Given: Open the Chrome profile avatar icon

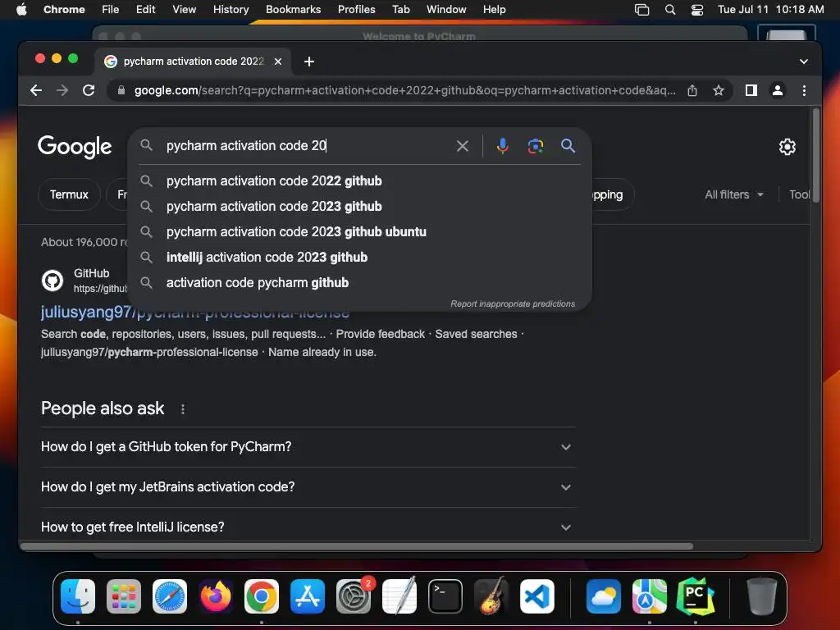Looking at the screenshot, I should point(778,90).
